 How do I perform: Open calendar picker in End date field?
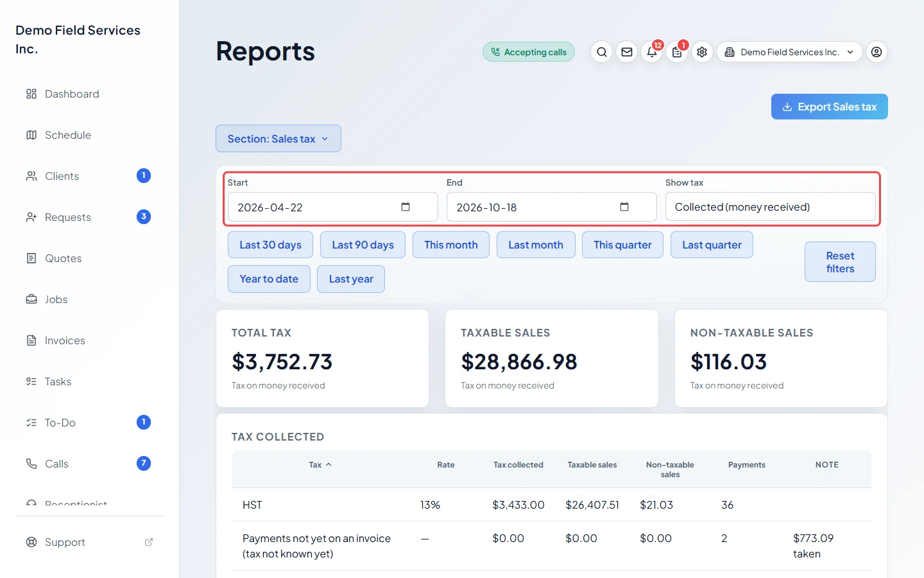point(624,207)
